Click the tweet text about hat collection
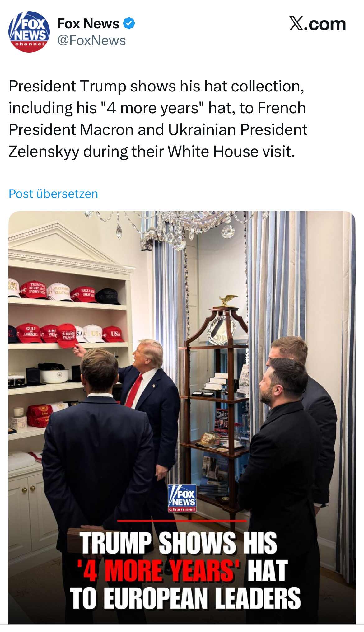The image size is (364, 632). (x=158, y=119)
